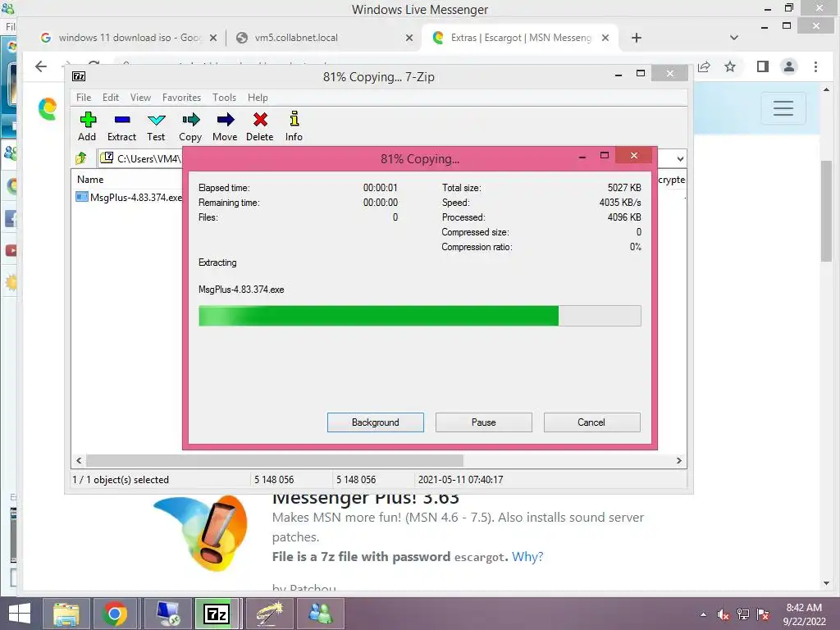Viewport: 840px width, 630px height.
Task: Open the Escargot page hamburger menu
Action: pos(783,108)
